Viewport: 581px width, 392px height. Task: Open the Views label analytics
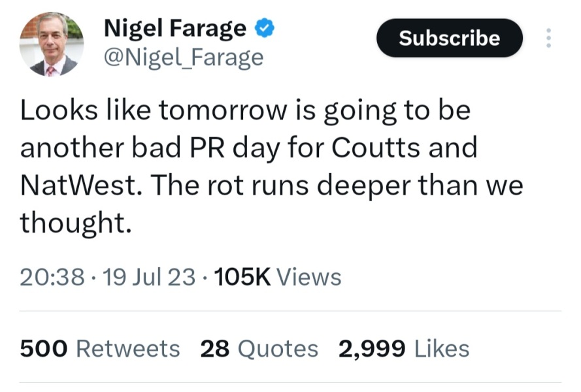point(308,277)
